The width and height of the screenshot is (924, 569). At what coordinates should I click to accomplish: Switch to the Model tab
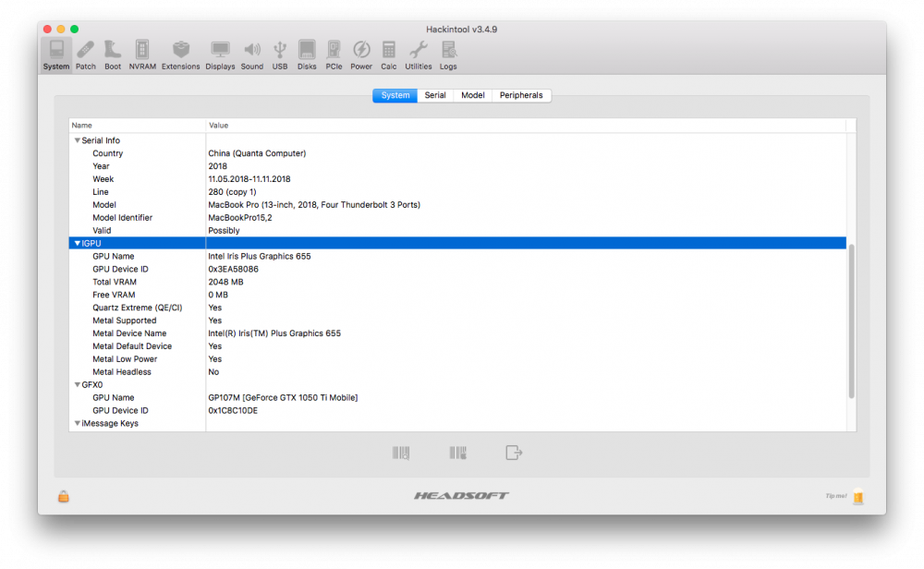tap(472, 95)
